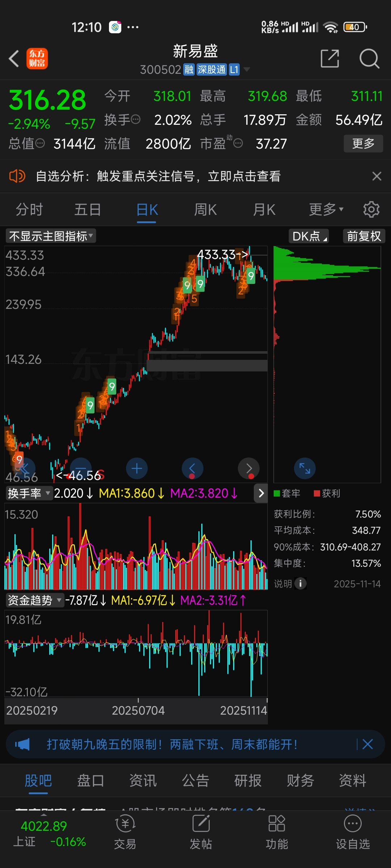
Task: Tap the 市盈 info icon
Action: [x=238, y=144]
